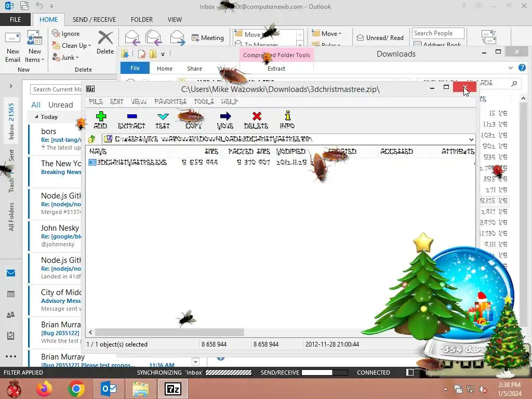
Task: Open the 7-Zip Favorites menu
Action: pos(170,101)
